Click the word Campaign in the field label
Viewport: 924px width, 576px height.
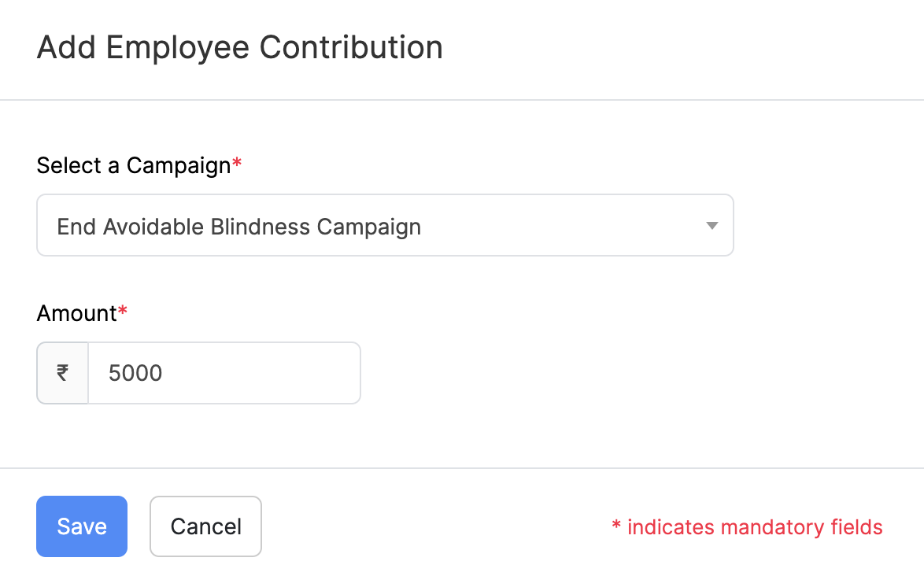pyautogui.click(x=179, y=165)
